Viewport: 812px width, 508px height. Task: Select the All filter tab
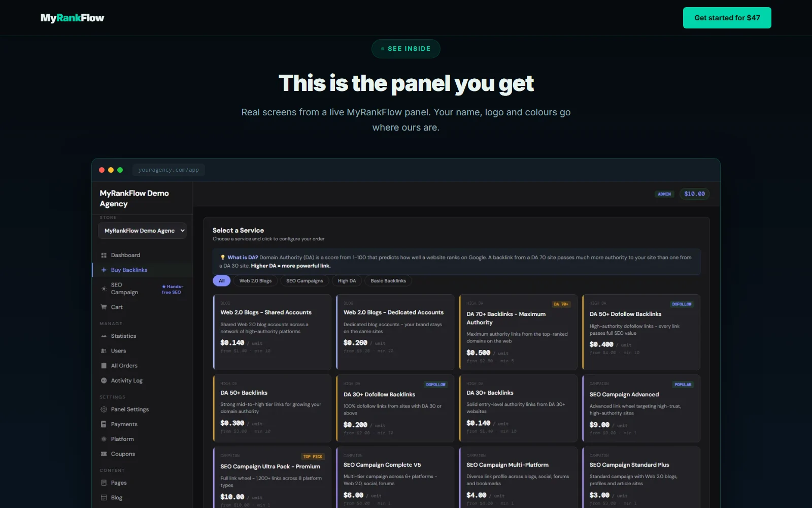click(x=222, y=281)
